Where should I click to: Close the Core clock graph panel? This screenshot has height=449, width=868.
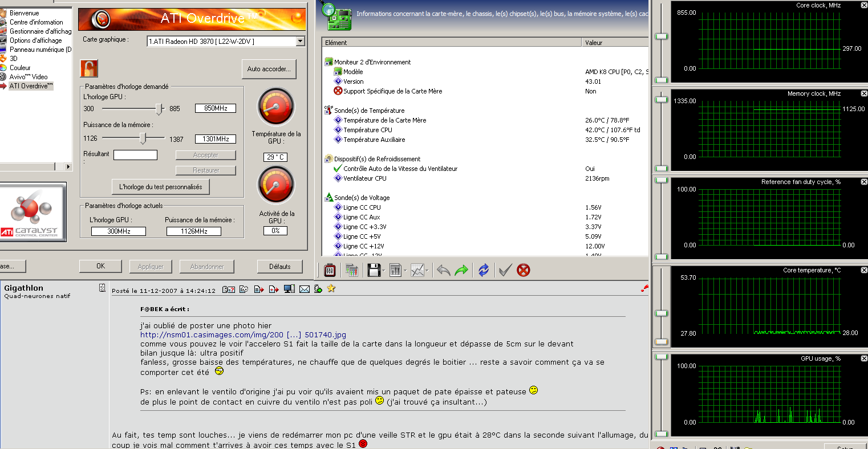tap(863, 5)
